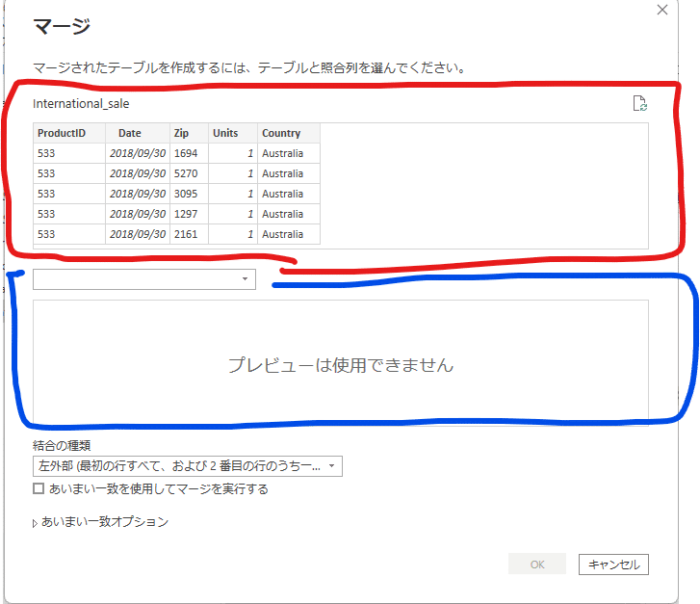Click ProductID 533 in row with Zip 3095
The width and height of the screenshot is (700, 604).
69,194
